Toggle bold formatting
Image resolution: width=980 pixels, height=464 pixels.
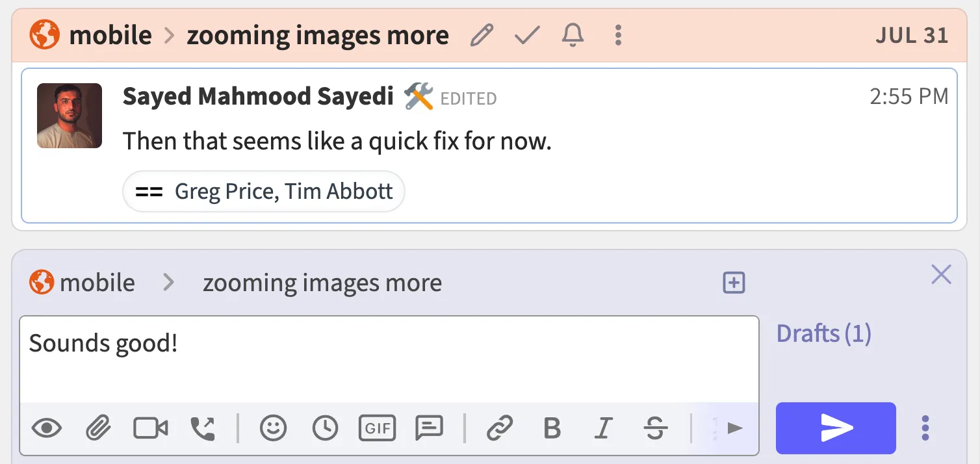(552, 428)
